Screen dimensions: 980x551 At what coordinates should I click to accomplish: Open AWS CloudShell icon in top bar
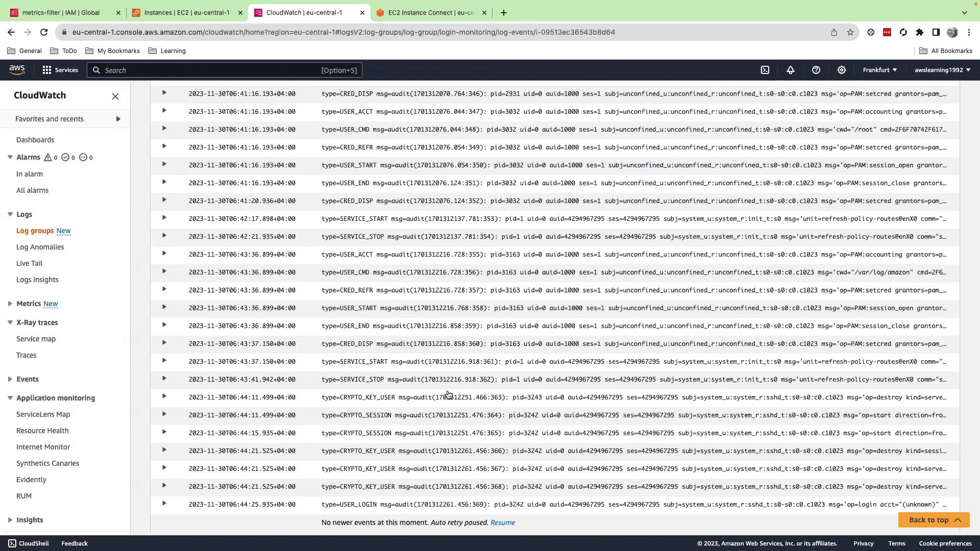pos(765,70)
